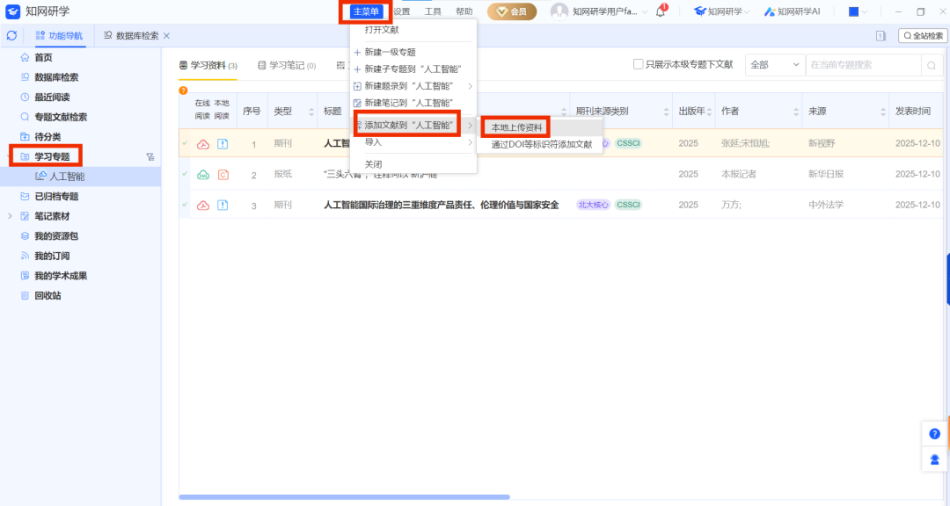Open the notification bell icon

point(661,11)
